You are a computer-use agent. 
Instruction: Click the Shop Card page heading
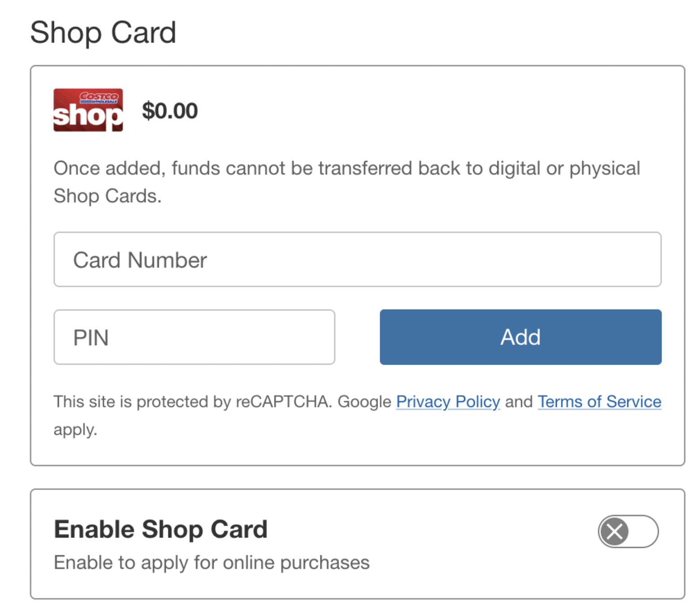[103, 33]
